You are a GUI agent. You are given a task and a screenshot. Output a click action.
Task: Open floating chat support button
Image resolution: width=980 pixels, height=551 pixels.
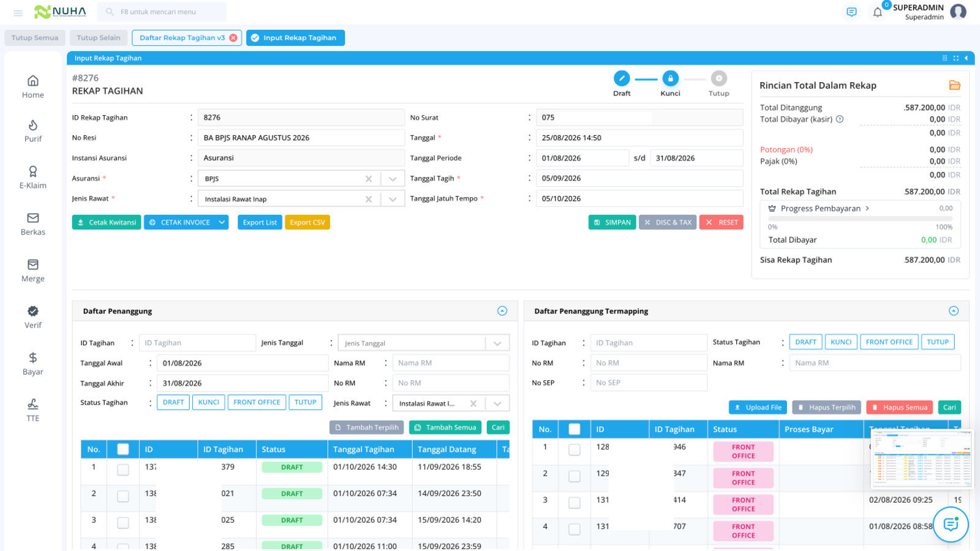click(951, 524)
